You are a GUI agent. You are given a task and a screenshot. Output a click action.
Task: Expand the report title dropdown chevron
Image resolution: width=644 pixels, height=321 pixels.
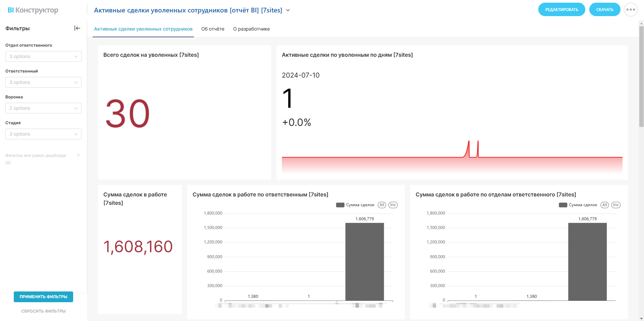click(x=288, y=10)
